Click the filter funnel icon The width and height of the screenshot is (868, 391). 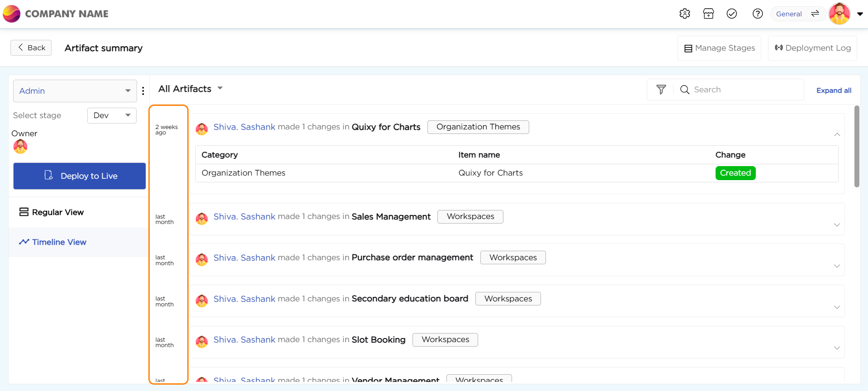point(661,90)
